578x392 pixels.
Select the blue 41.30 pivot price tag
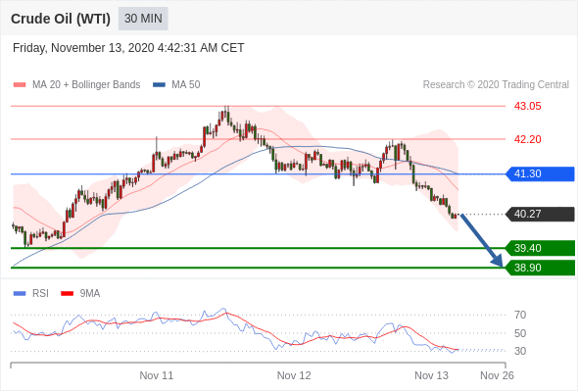point(540,173)
